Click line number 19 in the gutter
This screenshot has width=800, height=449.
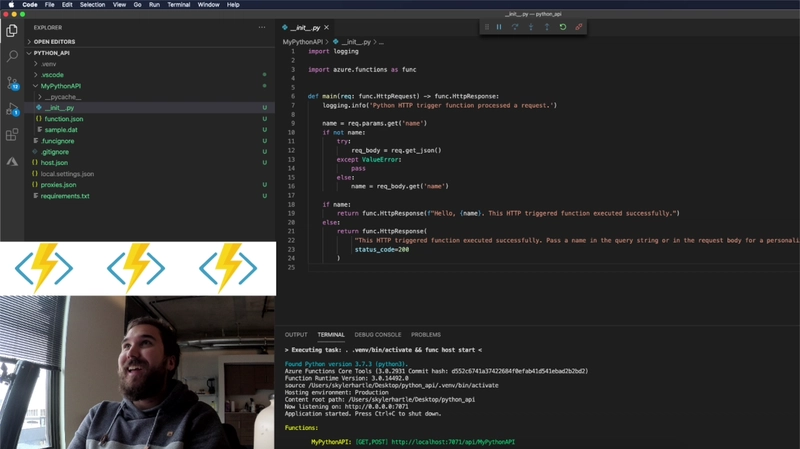click(291, 213)
